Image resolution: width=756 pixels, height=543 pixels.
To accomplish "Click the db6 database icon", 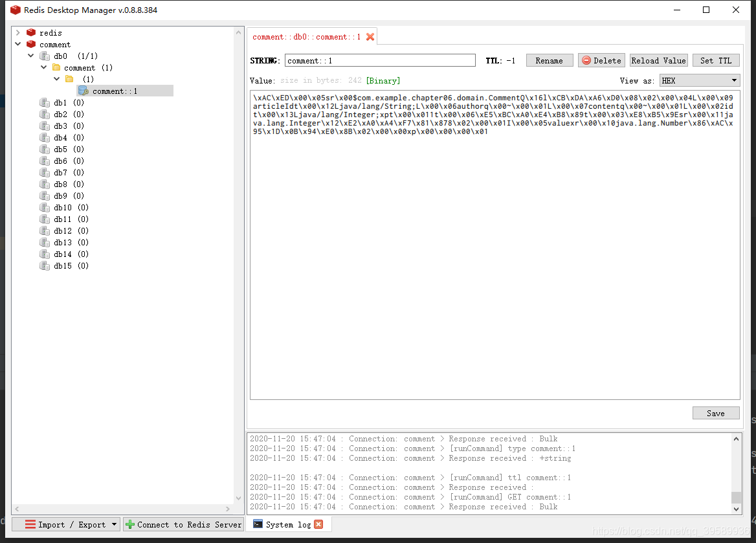I will pos(45,161).
